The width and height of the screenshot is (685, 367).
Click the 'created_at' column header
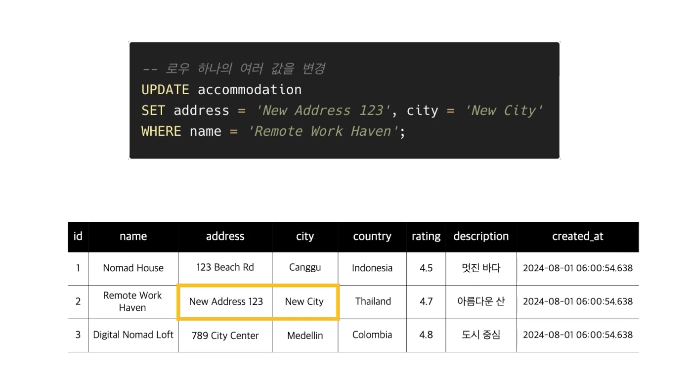tap(578, 236)
